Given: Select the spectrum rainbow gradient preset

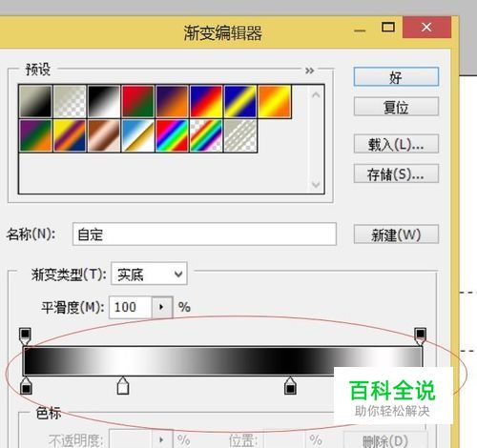Looking at the screenshot, I should pos(173,135).
